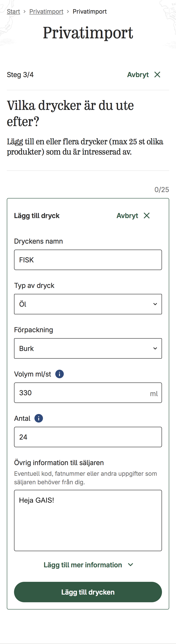Viewport: 176px width, 644px height.
Task: Click the X icon in Lägg till dryck panel
Action: point(147,216)
